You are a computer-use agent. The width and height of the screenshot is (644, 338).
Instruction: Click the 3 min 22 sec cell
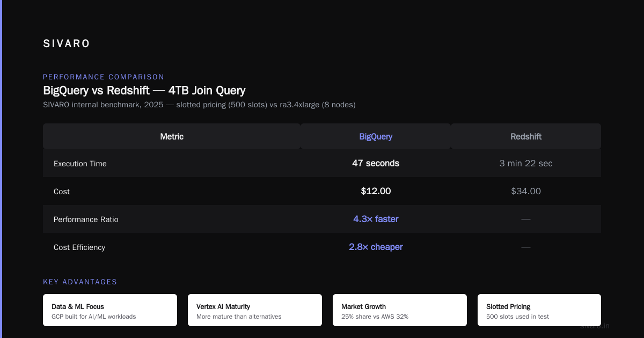[526, 163]
